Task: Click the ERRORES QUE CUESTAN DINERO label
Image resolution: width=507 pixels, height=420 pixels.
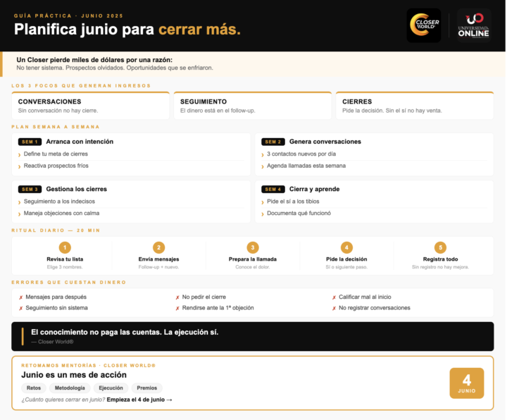Action: [x=68, y=283]
